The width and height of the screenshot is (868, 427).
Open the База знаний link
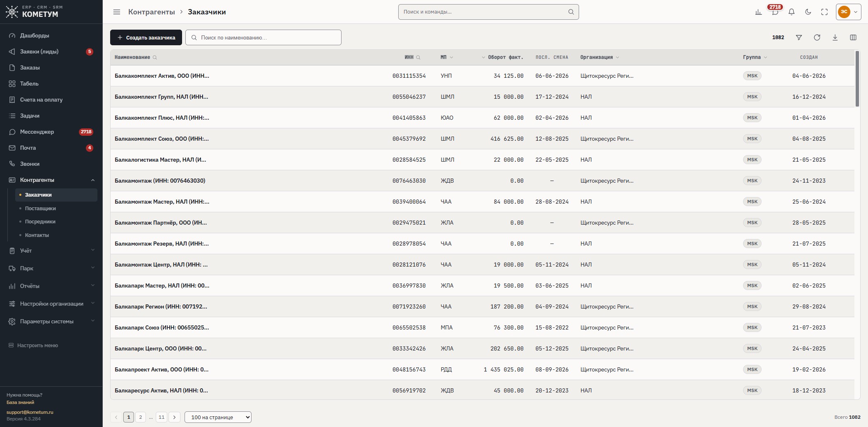click(x=20, y=402)
